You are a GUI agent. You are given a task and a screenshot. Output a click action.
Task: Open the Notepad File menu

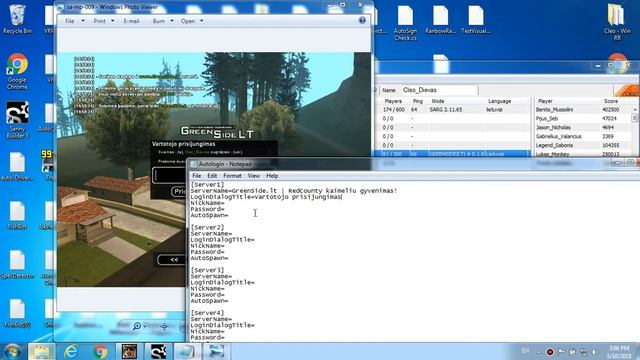coord(197,176)
